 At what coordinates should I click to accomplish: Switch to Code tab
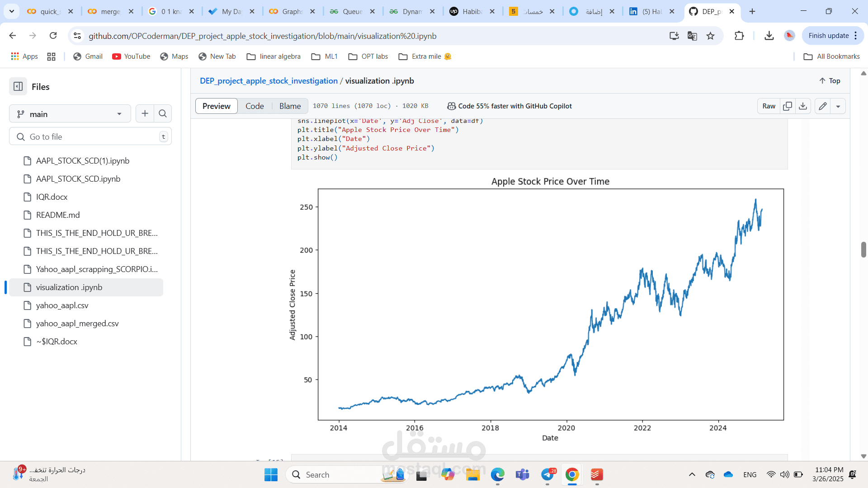255,106
